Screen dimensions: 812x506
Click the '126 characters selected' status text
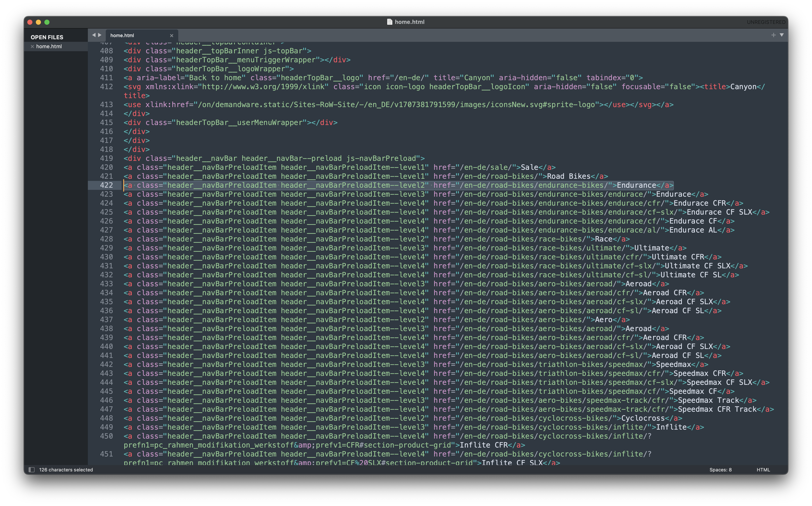pyautogui.click(x=66, y=470)
